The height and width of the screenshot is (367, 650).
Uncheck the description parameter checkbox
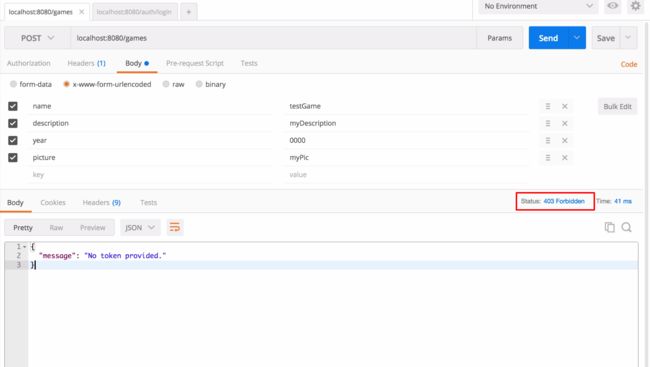[x=13, y=123]
